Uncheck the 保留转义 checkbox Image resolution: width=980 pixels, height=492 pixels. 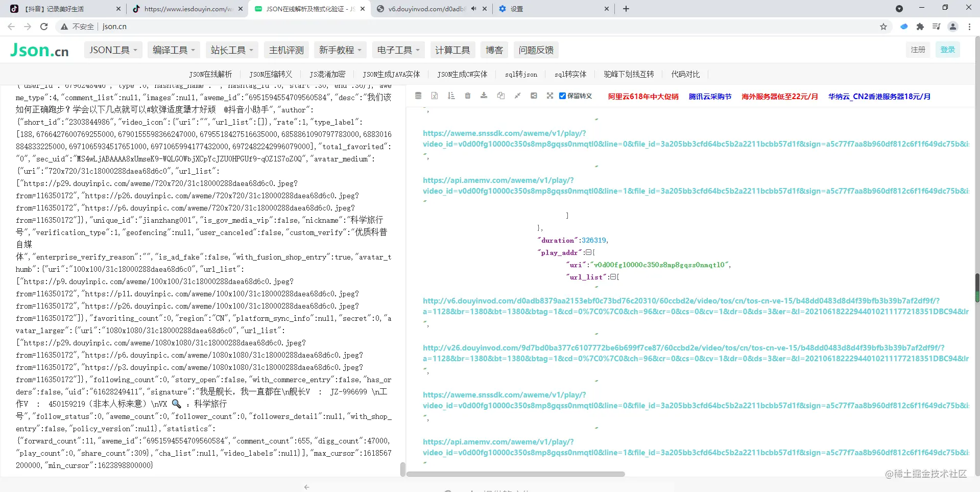click(x=563, y=96)
